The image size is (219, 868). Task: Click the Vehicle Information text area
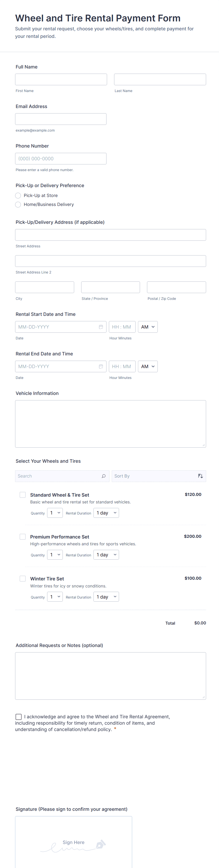point(110,424)
